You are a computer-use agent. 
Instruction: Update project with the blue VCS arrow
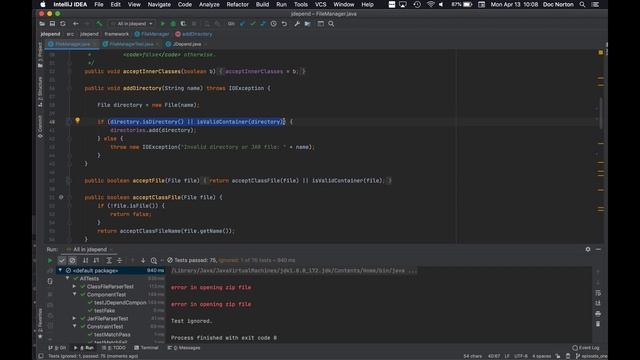point(242,24)
